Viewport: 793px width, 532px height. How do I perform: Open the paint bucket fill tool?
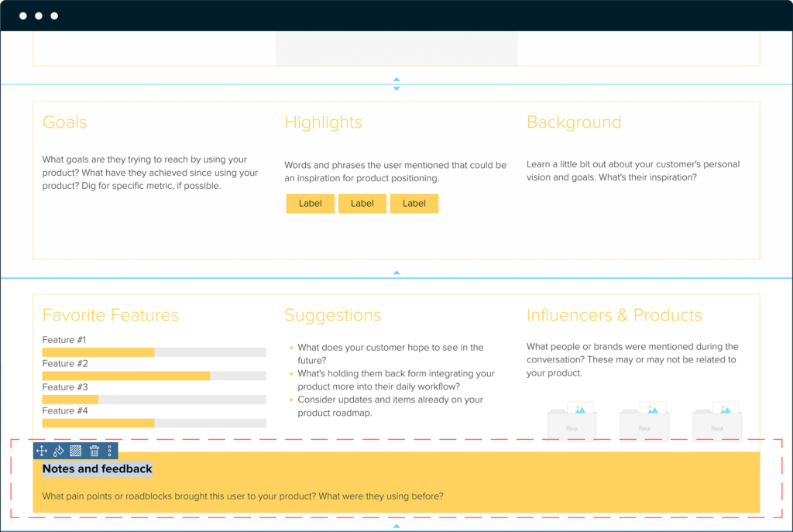(59, 450)
